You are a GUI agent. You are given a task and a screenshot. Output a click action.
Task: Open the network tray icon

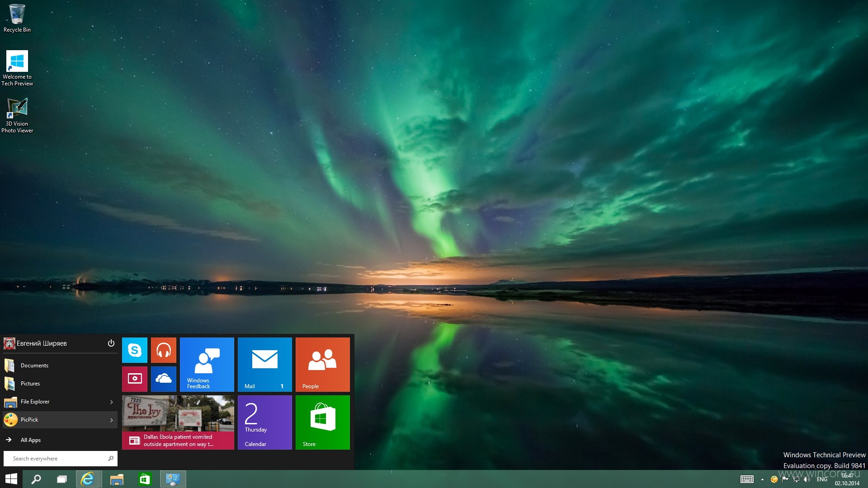click(x=796, y=479)
